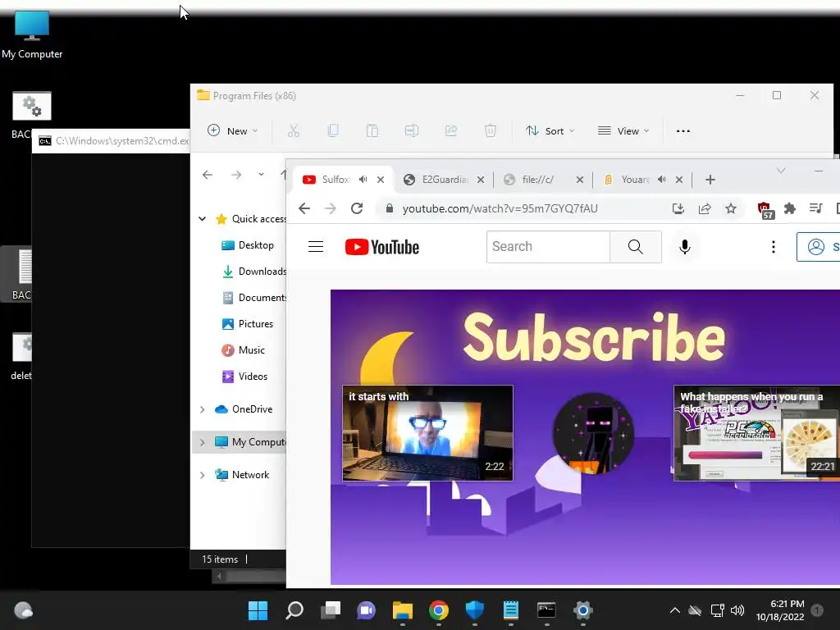This screenshot has height=630, width=840.
Task: Click the address bar URL
Action: click(x=500, y=208)
